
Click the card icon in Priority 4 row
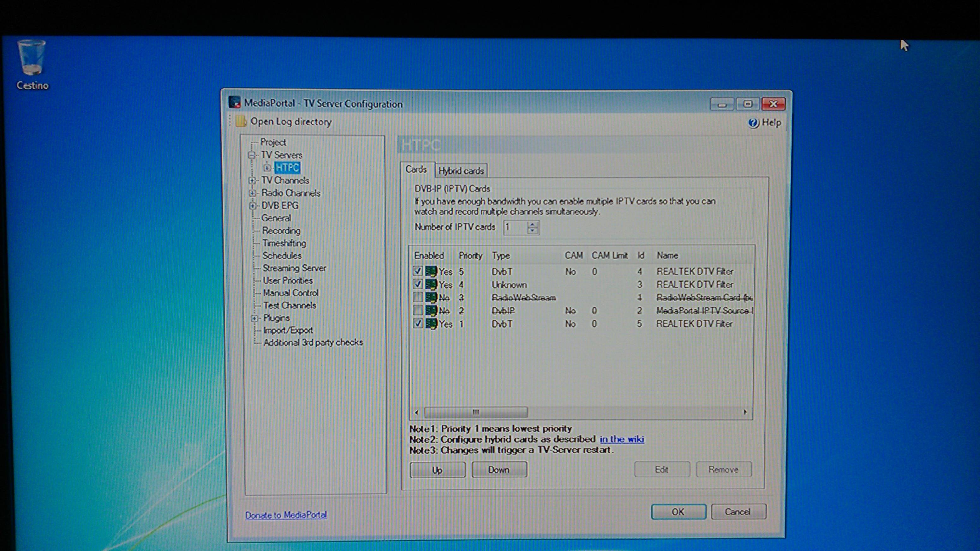pyautogui.click(x=431, y=284)
